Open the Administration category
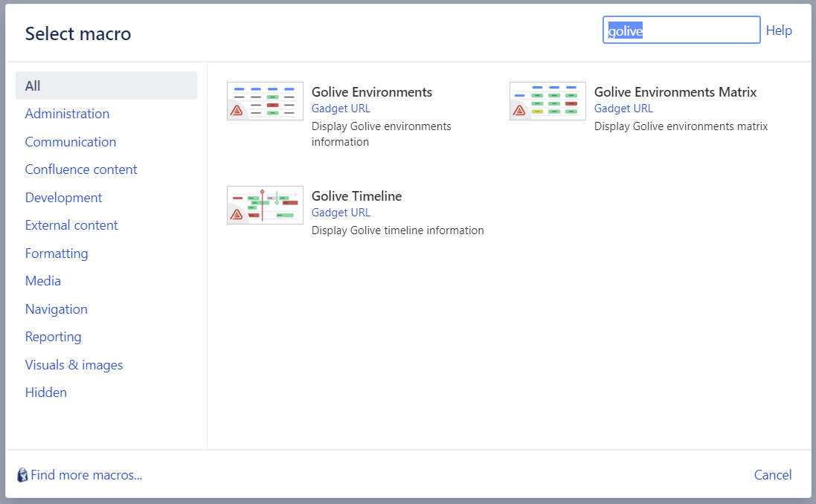Image resolution: width=816 pixels, height=504 pixels. pos(67,114)
